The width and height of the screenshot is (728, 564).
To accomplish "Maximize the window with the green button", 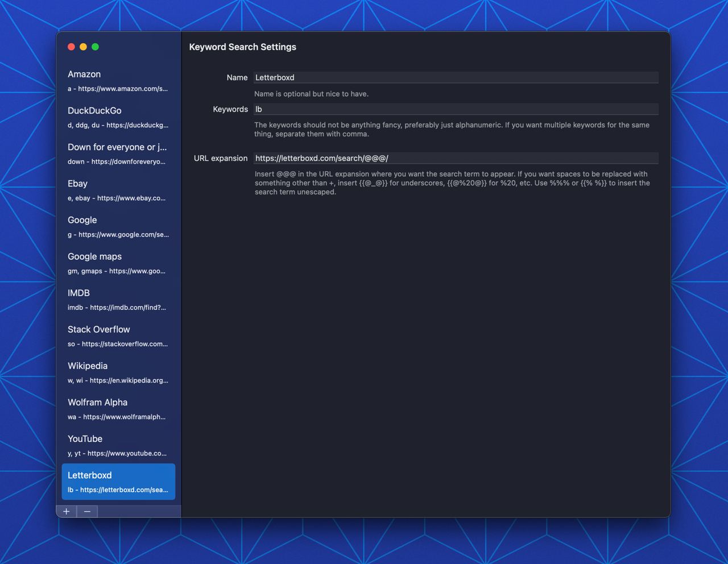I will coord(95,47).
